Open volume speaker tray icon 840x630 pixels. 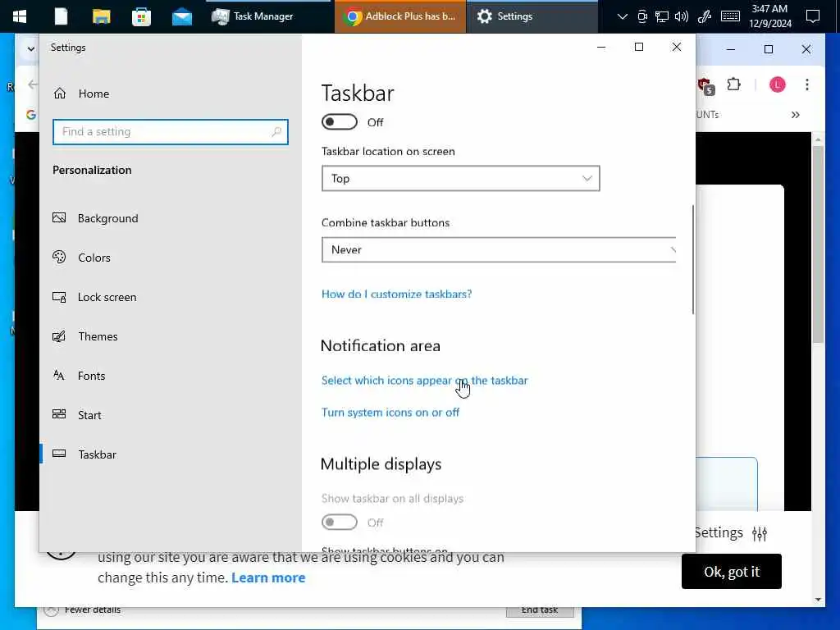pos(682,16)
